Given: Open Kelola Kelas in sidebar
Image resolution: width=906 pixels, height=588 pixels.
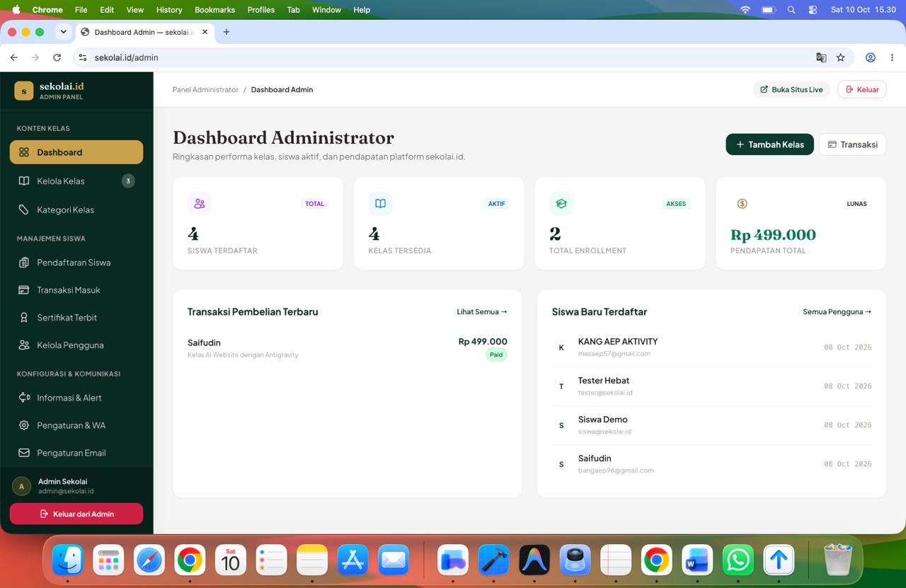Looking at the screenshot, I should click(x=76, y=181).
